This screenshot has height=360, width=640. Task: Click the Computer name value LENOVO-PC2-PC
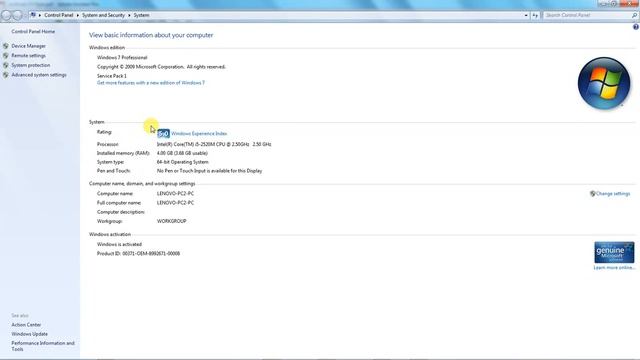pyautogui.click(x=175, y=194)
